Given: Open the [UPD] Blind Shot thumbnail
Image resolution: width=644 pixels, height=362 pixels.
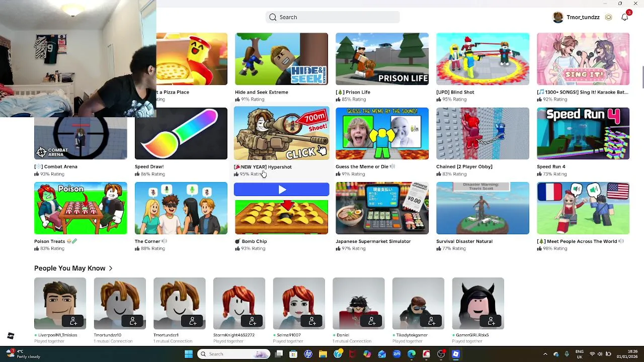Looking at the screenshot, I should point(482,59).
